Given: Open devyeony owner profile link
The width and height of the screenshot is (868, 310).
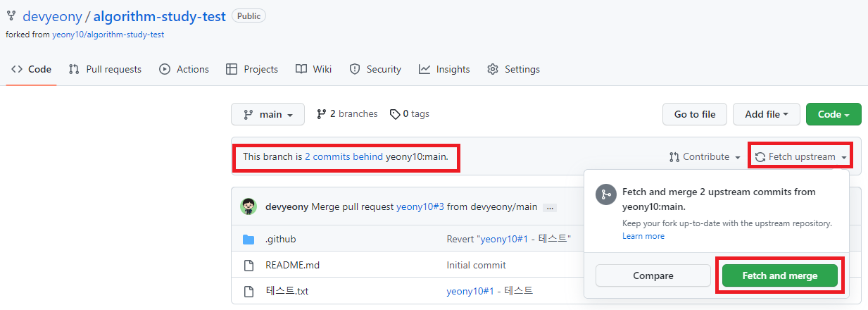Looking at the screenshot, I should pyautogui.click(x=52, y=15).
